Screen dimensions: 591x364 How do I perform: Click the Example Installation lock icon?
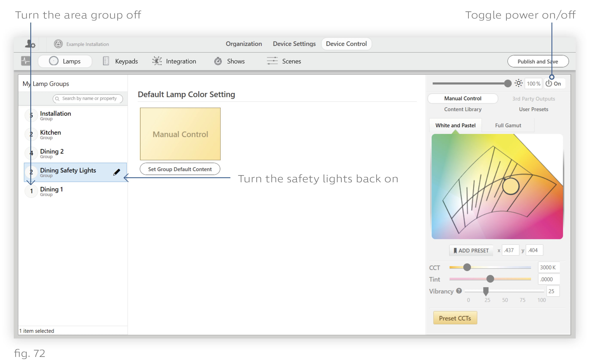click(x=58, y=44)
